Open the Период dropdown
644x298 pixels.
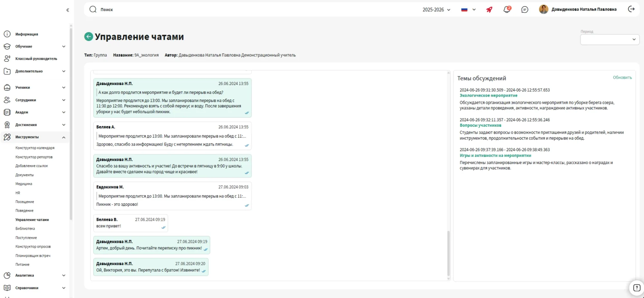click(x=610, y=40)
